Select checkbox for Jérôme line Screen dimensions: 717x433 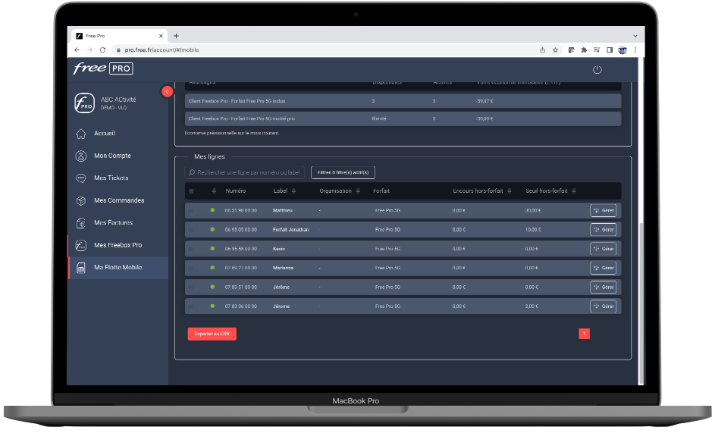click(x=191, y=287)
